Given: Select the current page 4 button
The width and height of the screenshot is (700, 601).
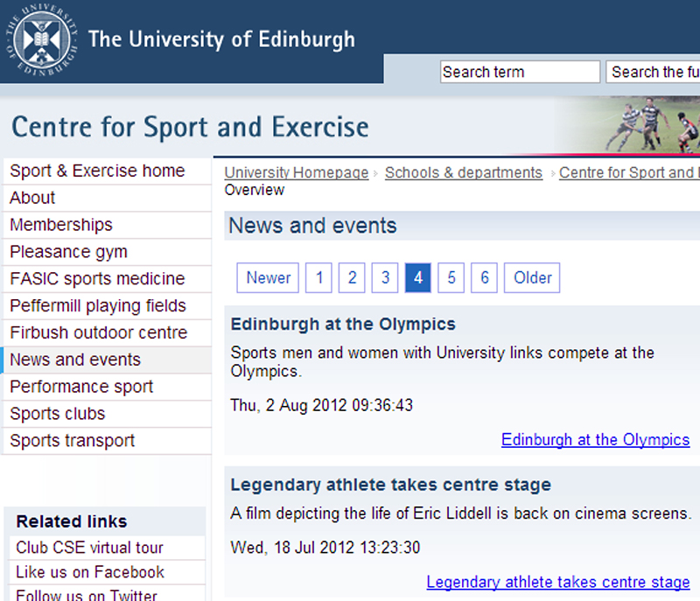Looking at the screenshot, I should (418, 277).
